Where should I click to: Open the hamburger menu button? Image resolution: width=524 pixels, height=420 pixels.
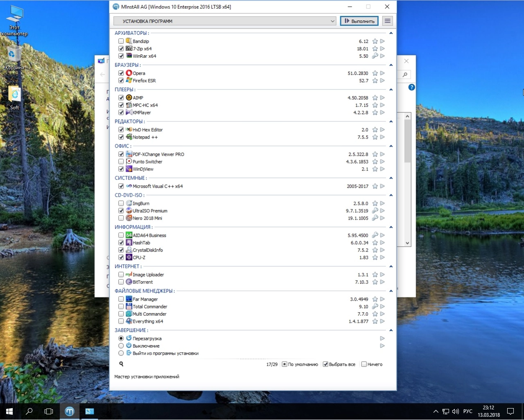[x=388, y=21]
